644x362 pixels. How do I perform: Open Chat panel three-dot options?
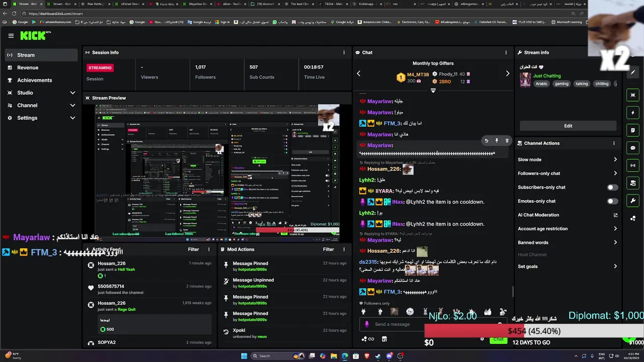(506, 52)
